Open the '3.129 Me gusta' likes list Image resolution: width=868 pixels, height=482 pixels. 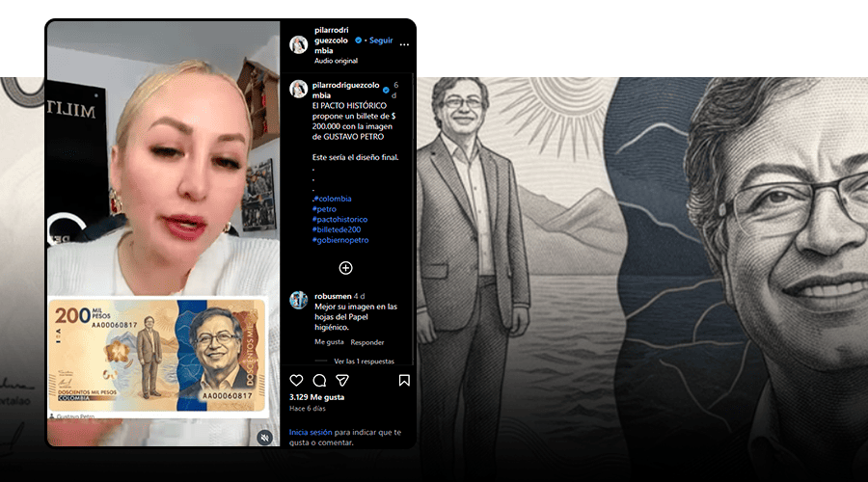pos(317,397)
